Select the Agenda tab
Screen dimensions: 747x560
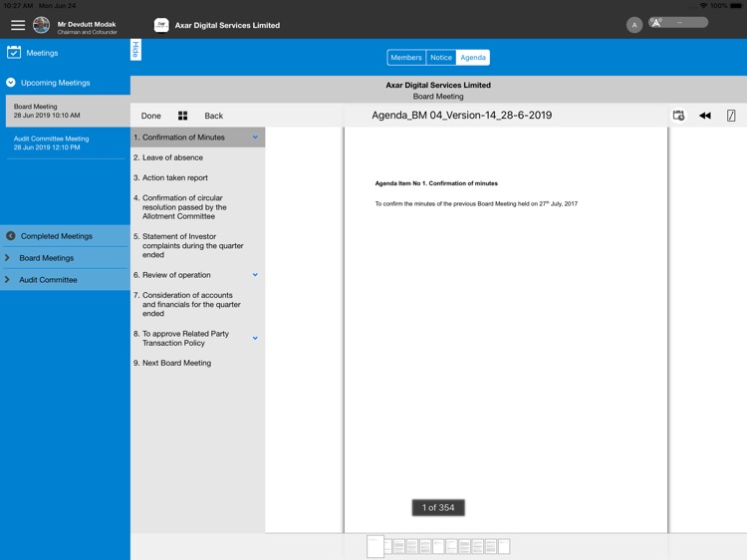click(x=472, y=57)
